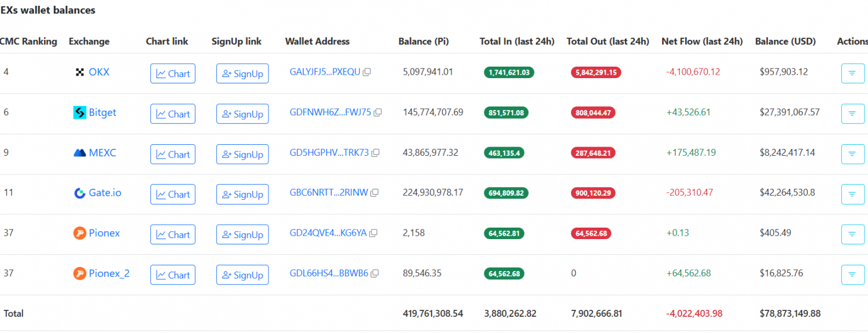Image resolution: width=868 pixels, height=333 pixels.
Task: Copy the Bitget wallet address icon
Action: coord(378,113)
